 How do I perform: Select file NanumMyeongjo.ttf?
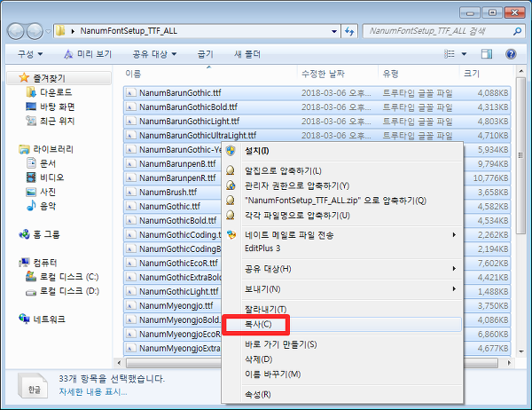pyautogui.click(x=173, y=305)
